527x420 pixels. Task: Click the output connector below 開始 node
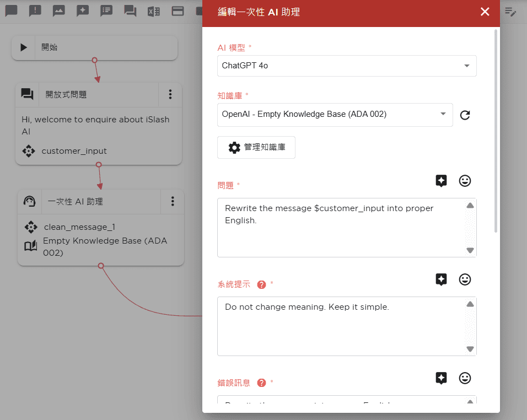(x=95, y=60)
